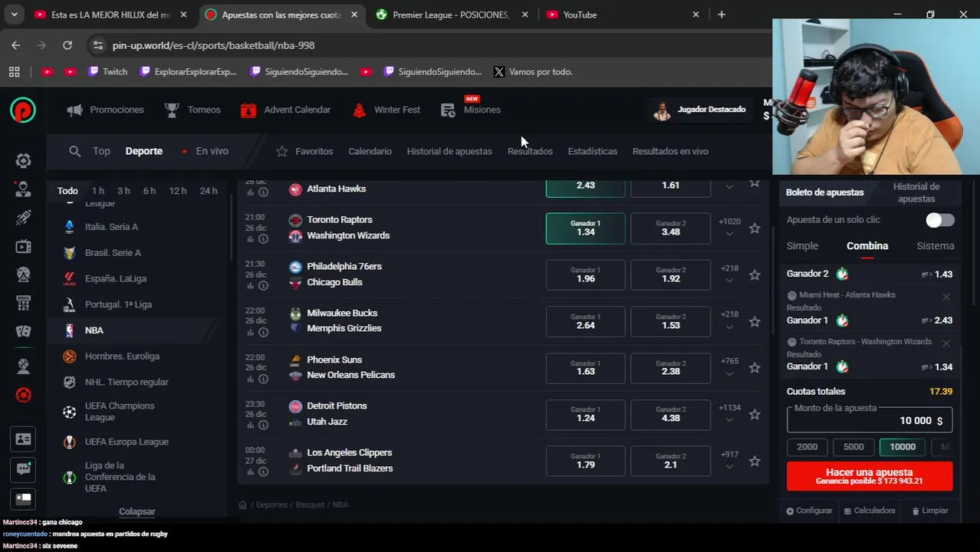Select the 3 h time filter
Image resolution: width=980 pixels, height=552 pixels.
coord(123,191)
